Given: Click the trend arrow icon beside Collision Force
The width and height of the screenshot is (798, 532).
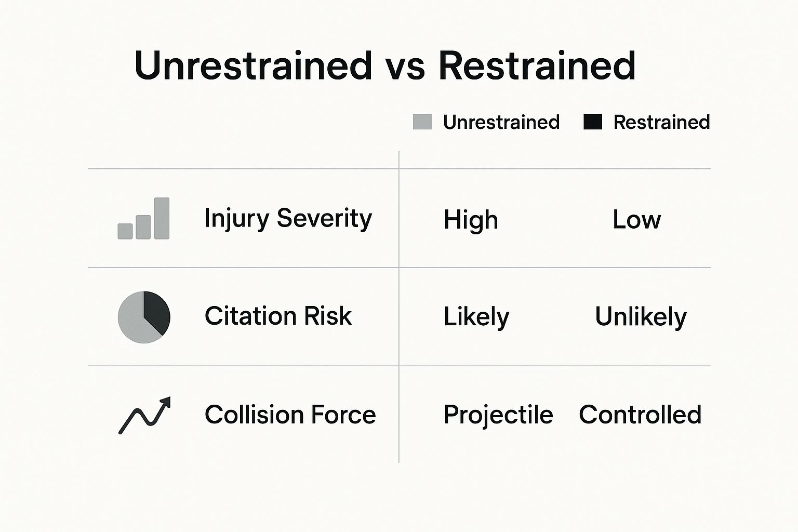Looking at the screenshot, I should [x=144, y=415].
